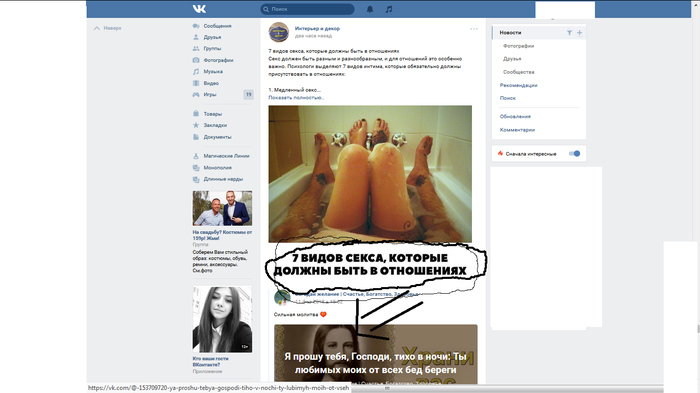Image resolution: width=700 pixels, height=393 pixels.
Task: Select Поиск in right news menu
Action: click(508, 98)
